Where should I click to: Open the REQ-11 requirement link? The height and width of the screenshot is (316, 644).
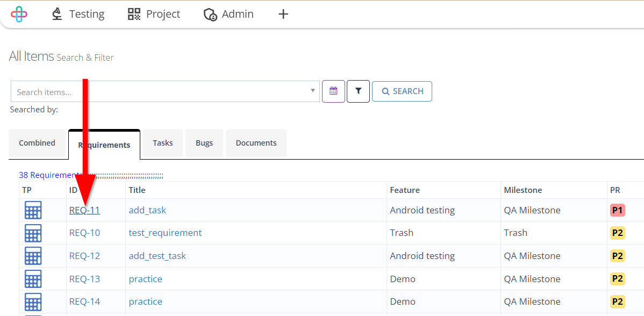click(84, 210)
